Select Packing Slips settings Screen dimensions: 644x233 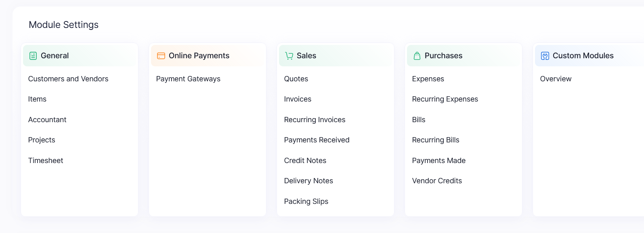(306, 201)
